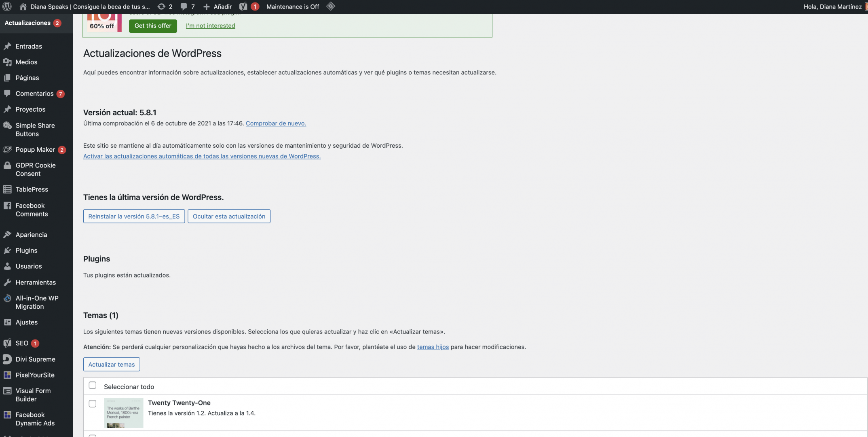Dismiss the offer with I'm not interested

click(x=210, y=25)
